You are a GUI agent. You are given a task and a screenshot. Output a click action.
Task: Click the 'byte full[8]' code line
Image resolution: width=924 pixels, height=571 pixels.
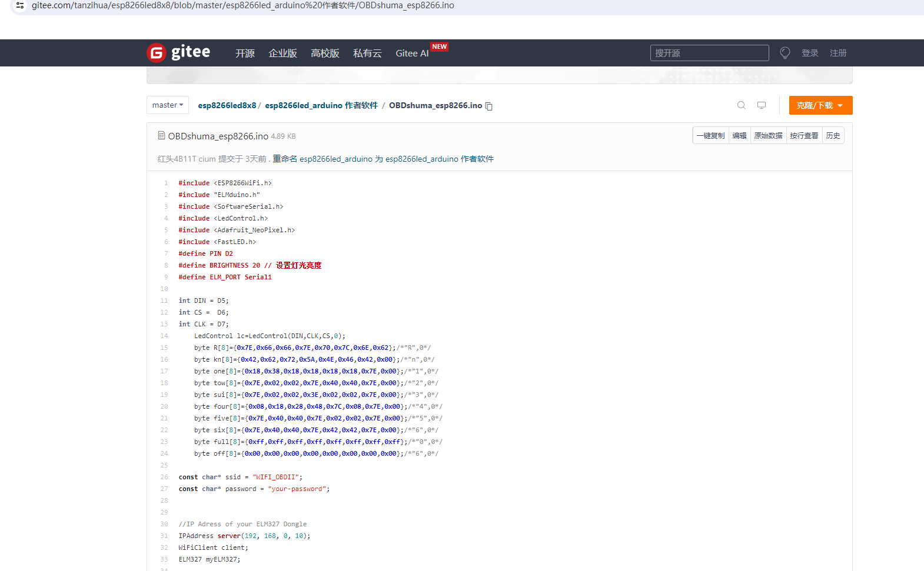tap(318, 442)
